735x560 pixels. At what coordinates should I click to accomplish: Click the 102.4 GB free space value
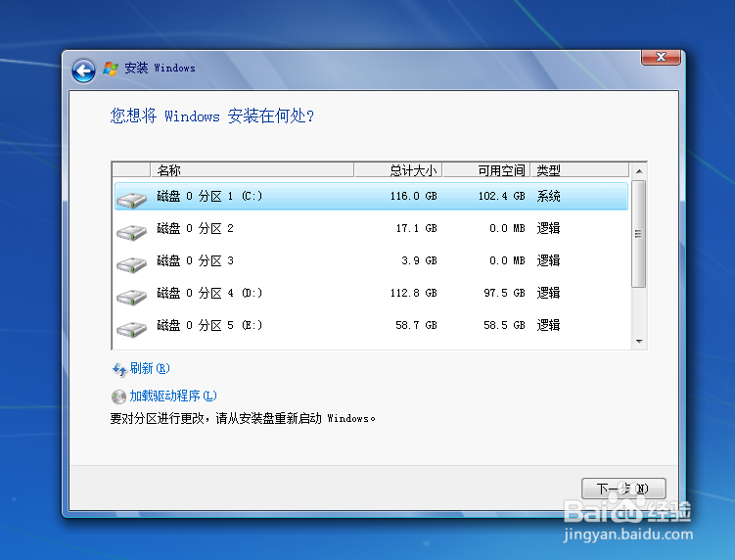[501, 196]
